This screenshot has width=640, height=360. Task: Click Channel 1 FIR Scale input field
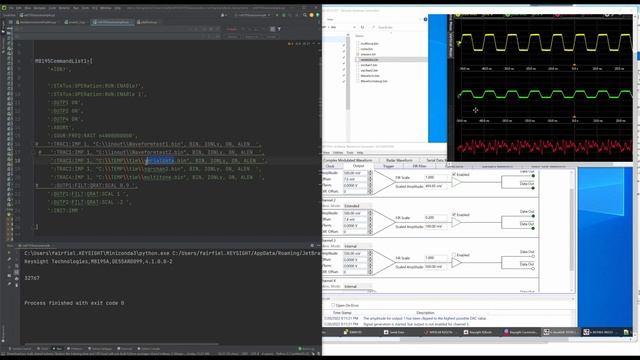436,178
